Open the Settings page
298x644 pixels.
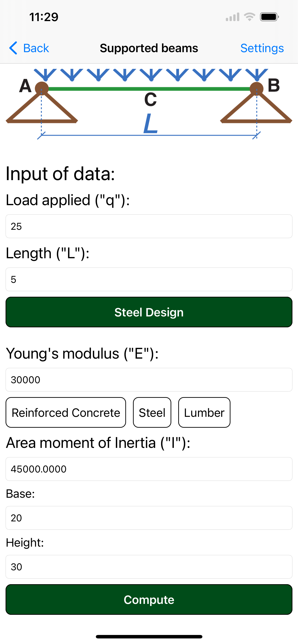pos(262,48)
